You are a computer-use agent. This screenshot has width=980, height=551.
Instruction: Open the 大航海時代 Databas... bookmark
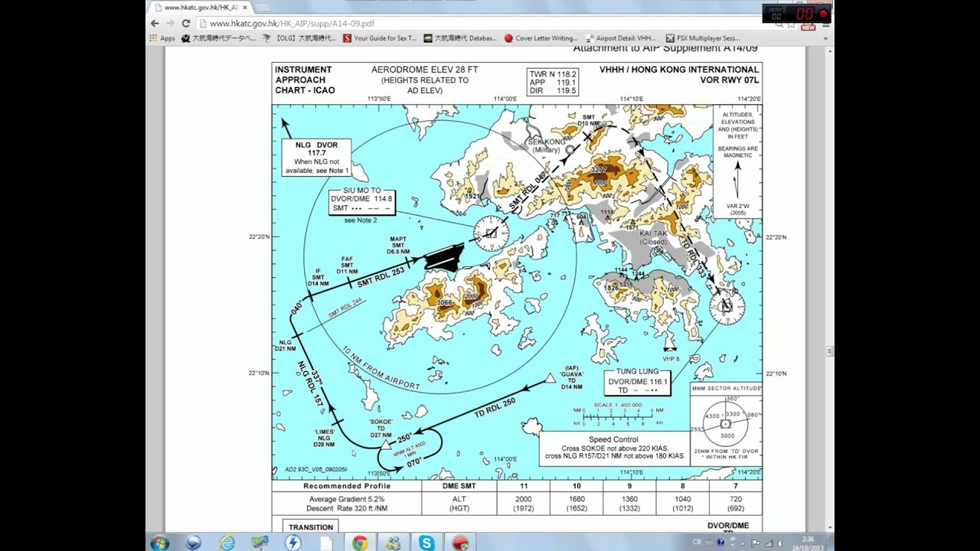[460, 37]
